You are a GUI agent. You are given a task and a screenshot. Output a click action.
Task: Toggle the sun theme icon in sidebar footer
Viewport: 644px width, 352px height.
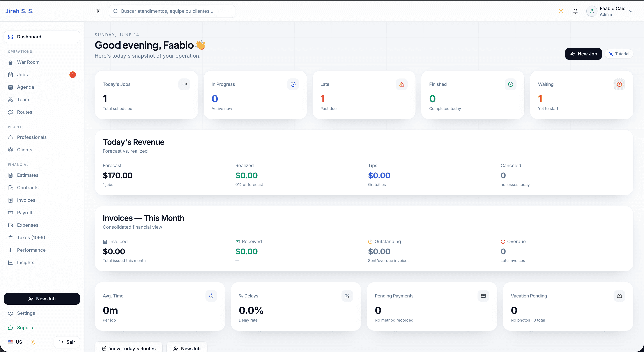click(33, 342)
